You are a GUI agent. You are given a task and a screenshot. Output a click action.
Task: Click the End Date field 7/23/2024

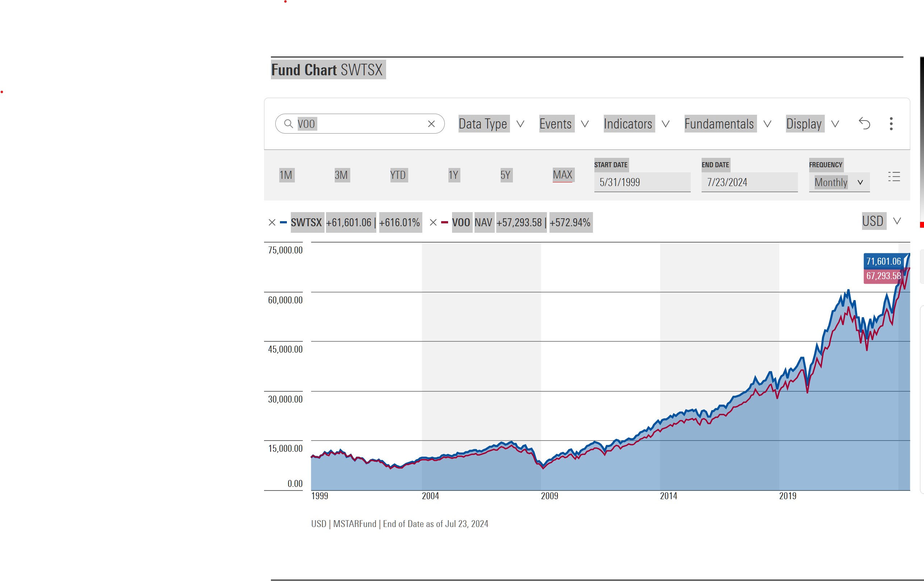749,182
